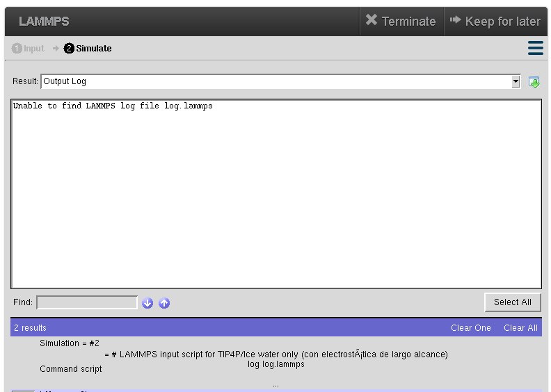Screen dimensions: 551x392
Task: Select the Simulate step
Action: (x=88, y=49)
